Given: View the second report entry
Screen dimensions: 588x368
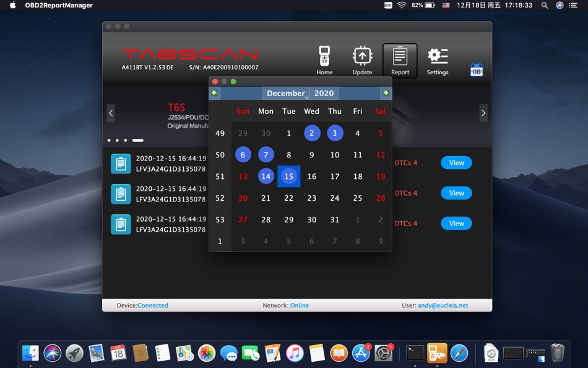Looking at the screenshot, I should 456,193.
